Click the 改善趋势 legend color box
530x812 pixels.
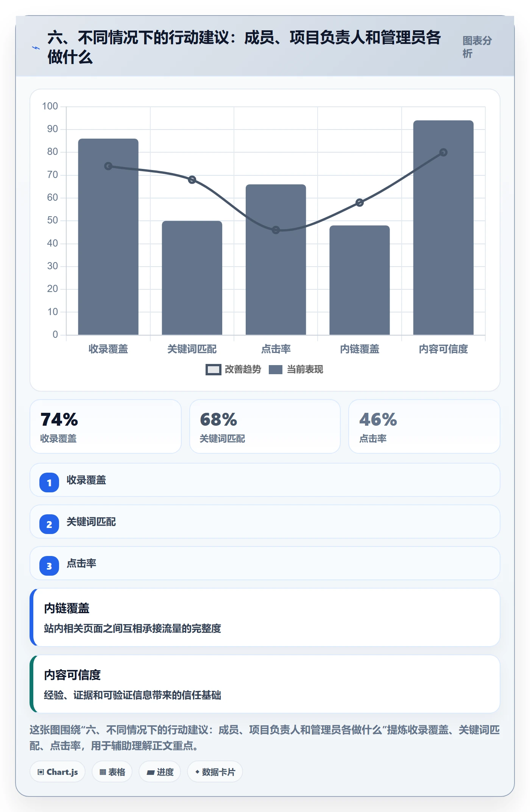(214, 370)
